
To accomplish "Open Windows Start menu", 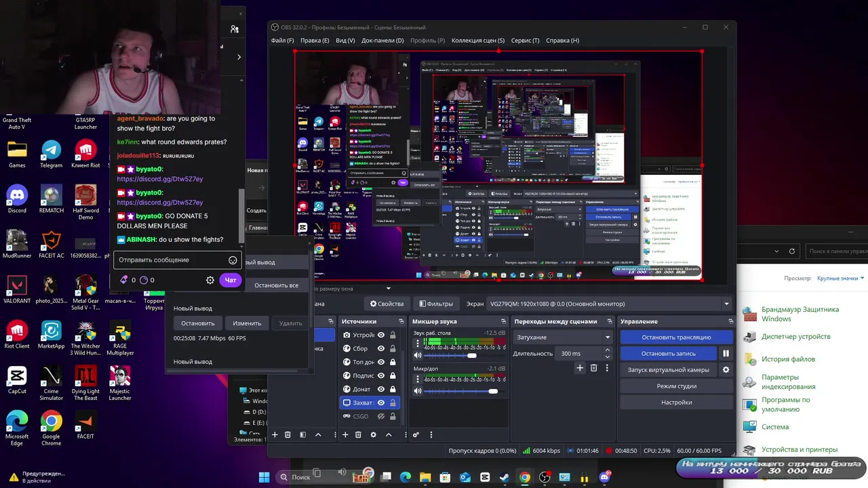I will click(264, 477).
